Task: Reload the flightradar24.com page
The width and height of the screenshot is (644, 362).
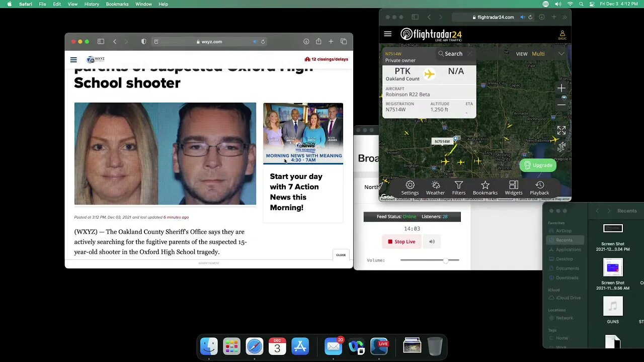Action: pos(530,17)
